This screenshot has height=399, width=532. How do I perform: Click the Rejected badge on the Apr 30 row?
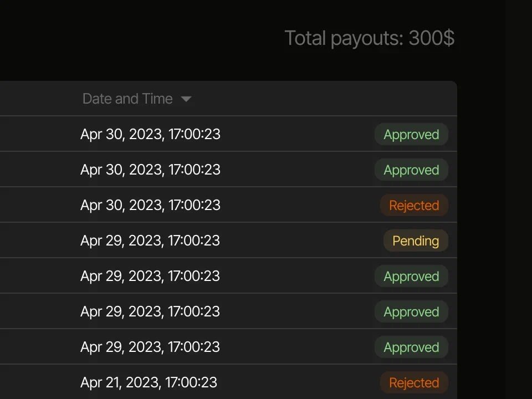point(414,206)
